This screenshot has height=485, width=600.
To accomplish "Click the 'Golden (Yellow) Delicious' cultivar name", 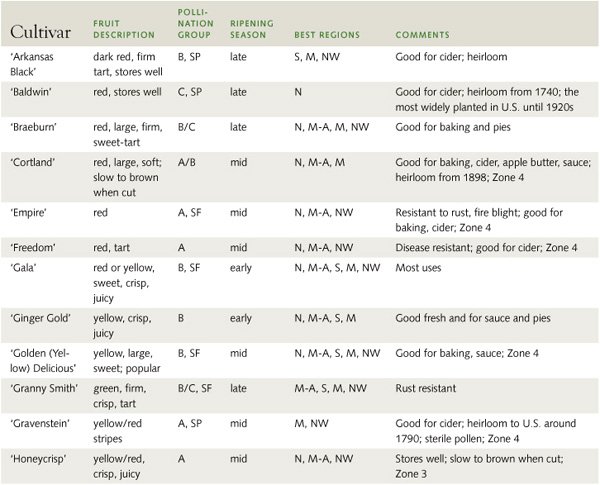I will (43, 361).
